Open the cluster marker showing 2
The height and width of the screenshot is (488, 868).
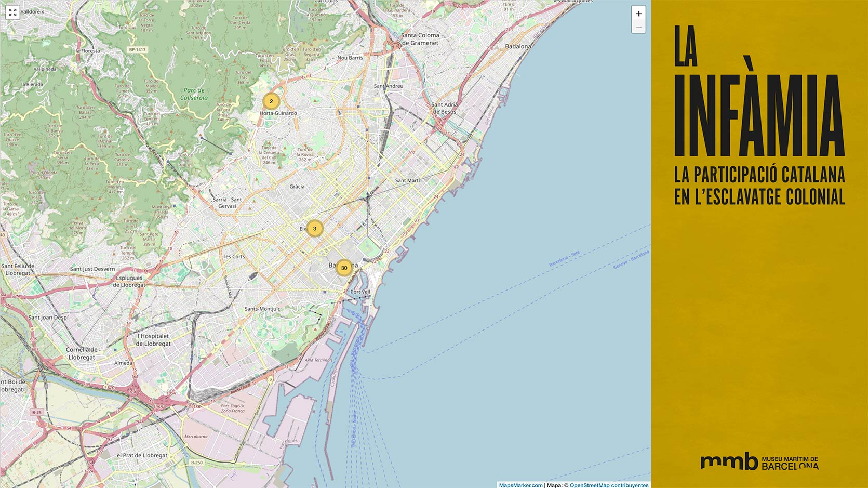(x=271, y=101)
